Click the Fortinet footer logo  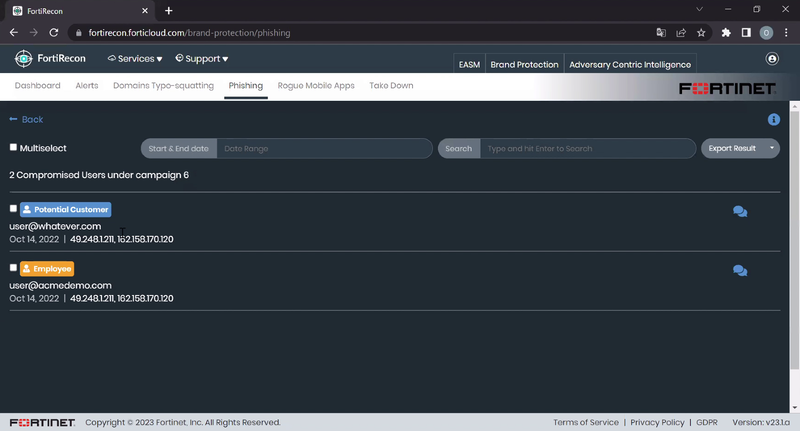coord(42,422)
